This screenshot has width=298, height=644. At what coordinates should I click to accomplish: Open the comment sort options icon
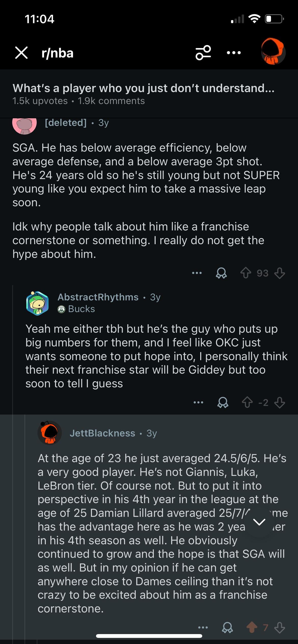[x=203, y=53]
